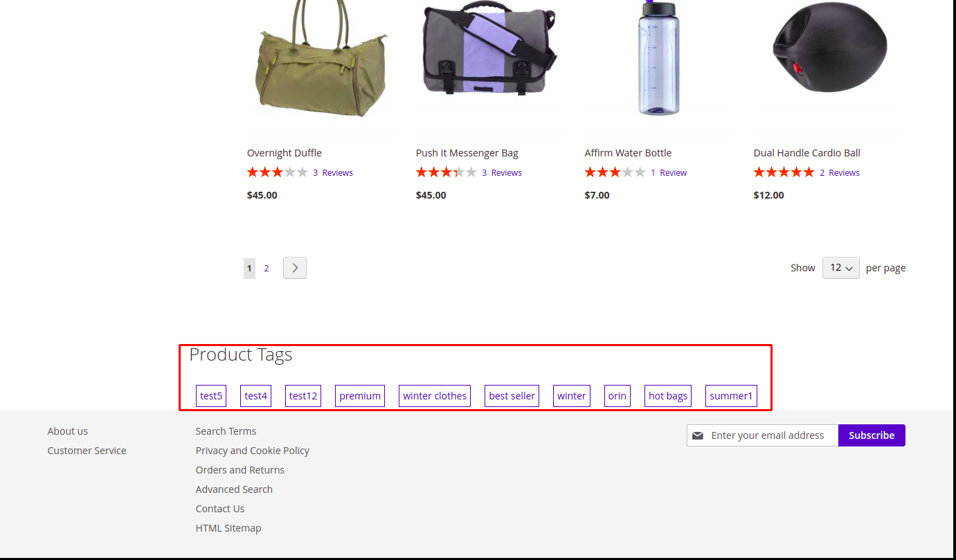Focus the newsletter email address field
Viewport: 956px width, 560px height.
coord(768,435)
